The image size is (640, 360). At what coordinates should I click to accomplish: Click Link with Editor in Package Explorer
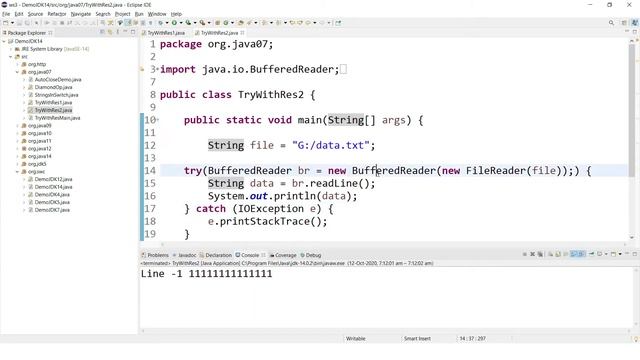pyautogui.click(x=110, y=32)
